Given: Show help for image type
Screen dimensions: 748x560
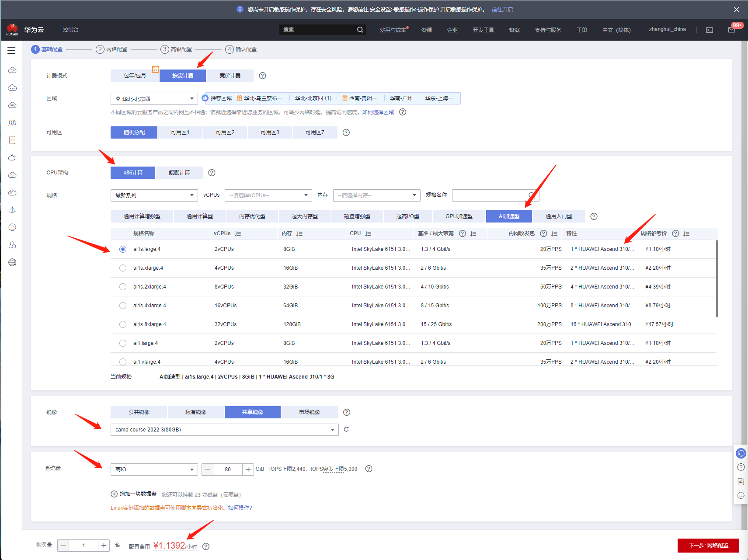Looking at the screenshot, I should tap(347, 412).
